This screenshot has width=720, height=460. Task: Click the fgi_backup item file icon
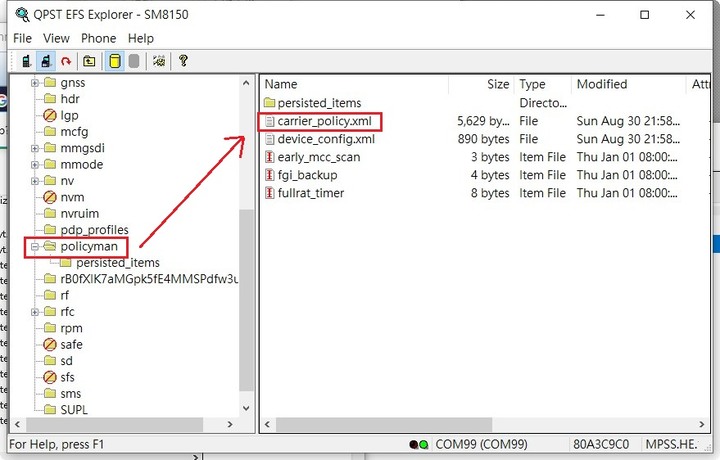(x=270, y=175)
